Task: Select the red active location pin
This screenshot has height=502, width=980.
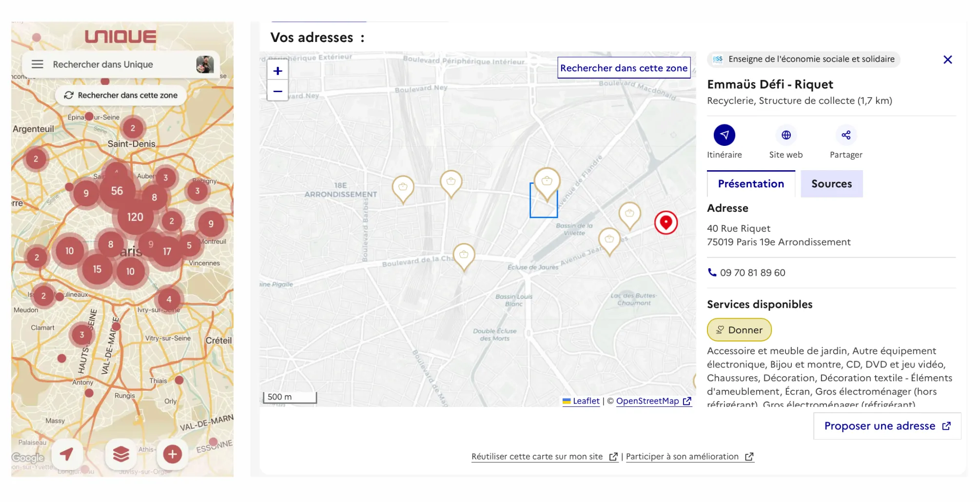Action: (x=666, y=222)
